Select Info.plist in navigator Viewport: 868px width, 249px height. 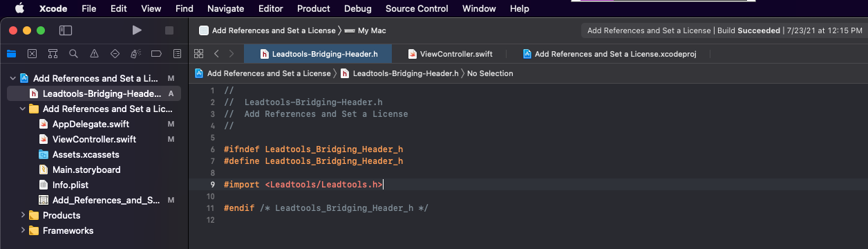[x=94, y=185]
